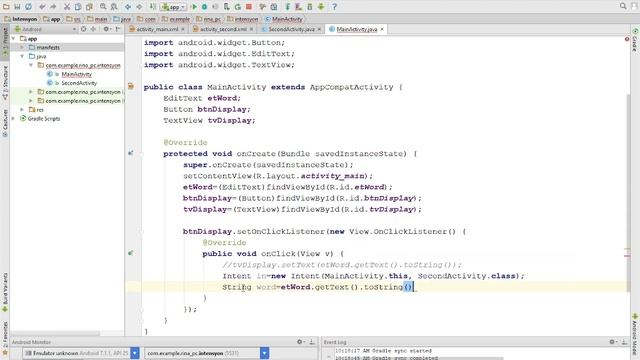The width and height of the screenshot is (640, 360).
Task: Navigate Back with the left arrow icon
Action: [x=128, y=7]
